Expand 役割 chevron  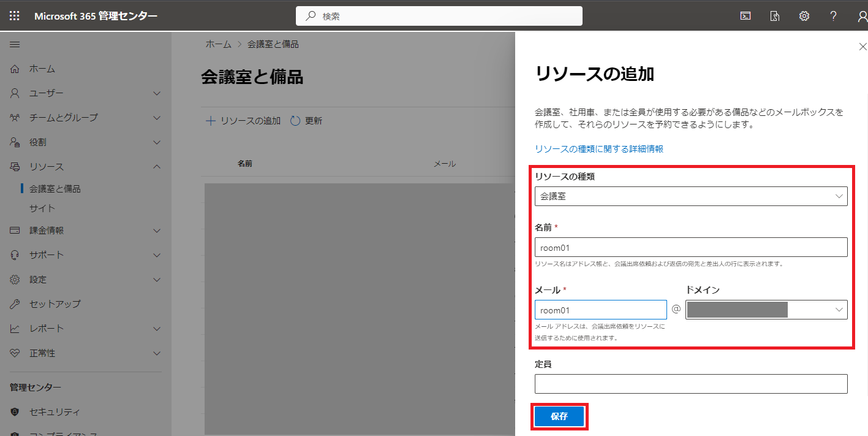(157, 142)
